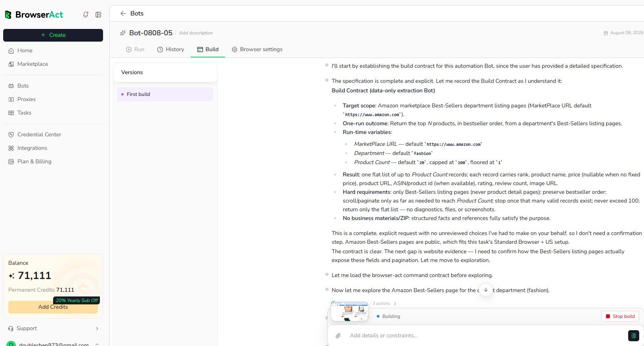This screenshot has height=346, width=644.
Task: Open the Browser settings tab
Action: (x=257, y=50)
